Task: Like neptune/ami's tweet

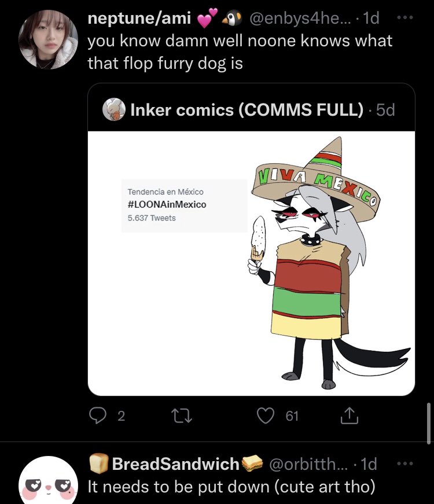Action: [x=266, y=415]
